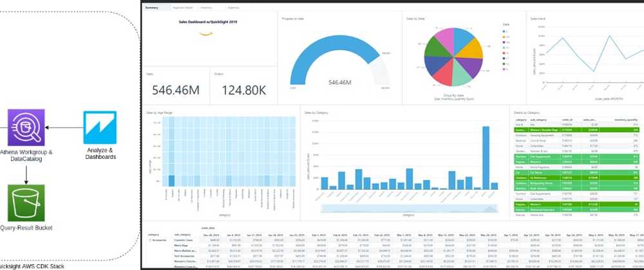This screenshot has height=270, width=644.
Task: Click the 546.46M value inside the gauge
Action: pos(339,82)
